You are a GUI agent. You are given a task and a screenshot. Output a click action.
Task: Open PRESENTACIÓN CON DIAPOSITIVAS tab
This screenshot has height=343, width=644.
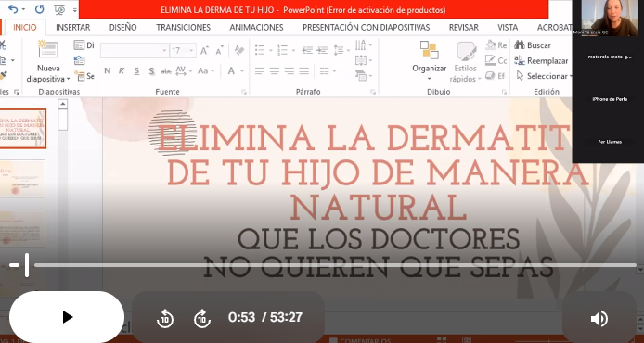pos(366,28)
